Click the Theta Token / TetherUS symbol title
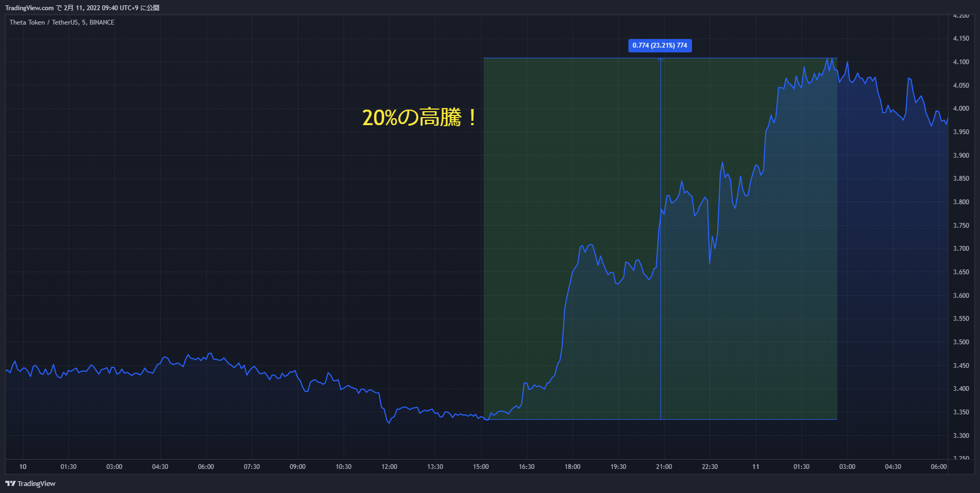Screen dimensions: 980x493 tap(62, 22)
